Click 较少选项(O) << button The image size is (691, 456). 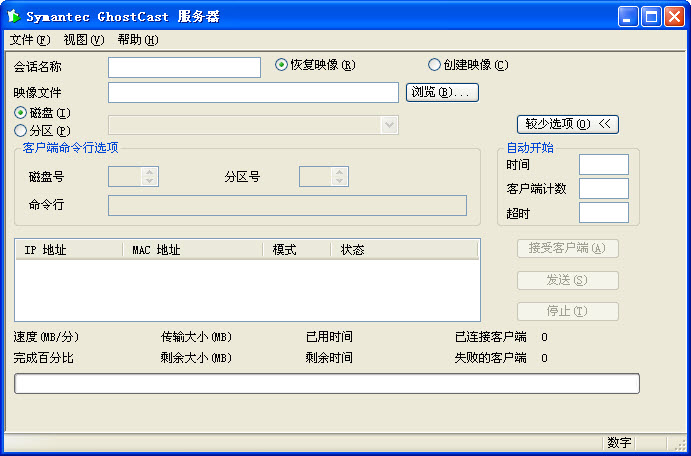(x=568, y=124)
